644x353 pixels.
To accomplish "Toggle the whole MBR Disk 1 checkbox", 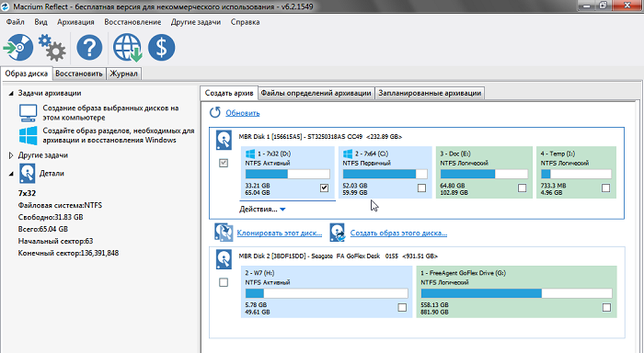I will [224, 164].
